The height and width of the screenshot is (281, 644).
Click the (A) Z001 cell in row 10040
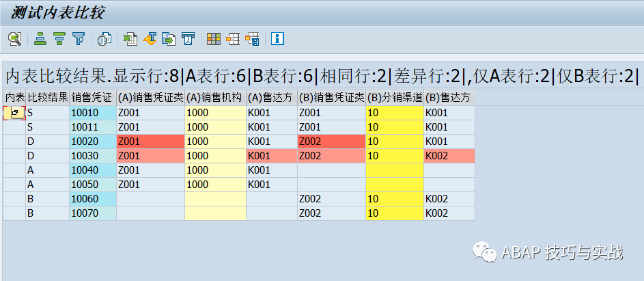(x=150, y=170)
